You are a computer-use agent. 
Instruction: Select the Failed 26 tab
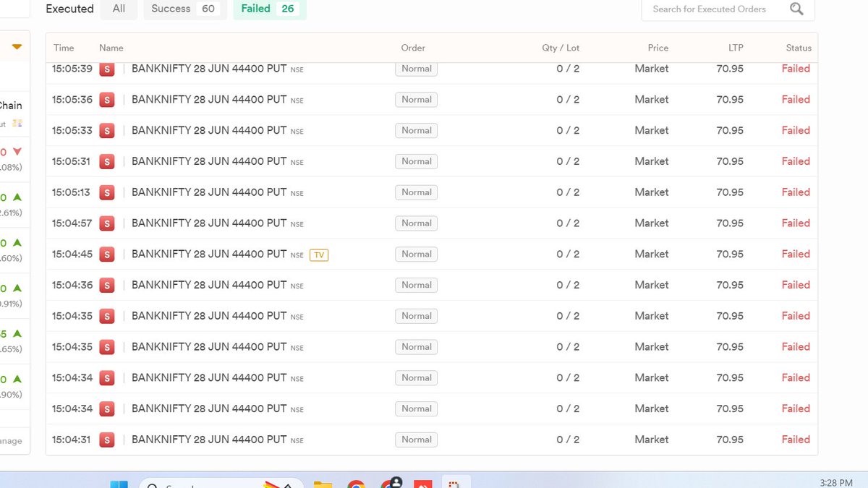(x=270, y=9)
